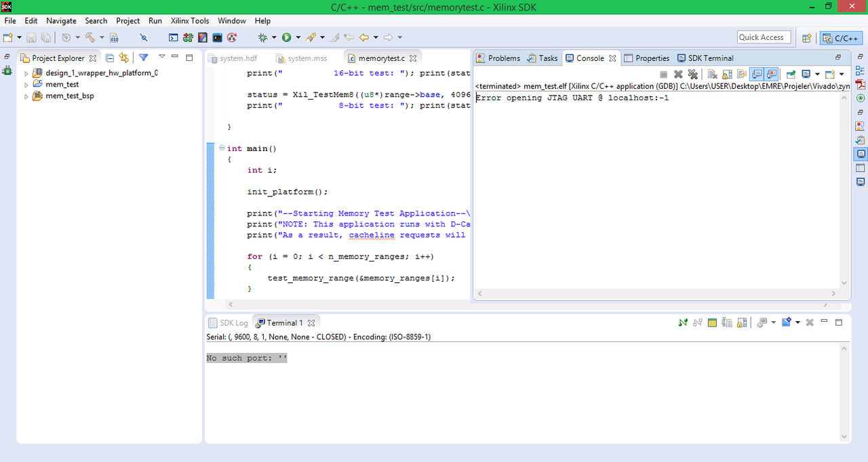Screen dimensions: 868x462
Task: Switch to the Tasks tab
Action: coord(542,58)
